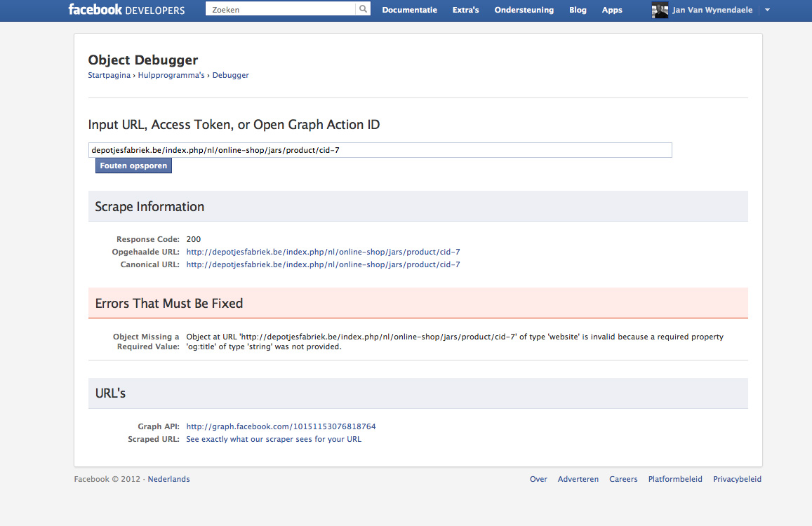Change language via Nederlands link
812x526 pixels.
(168, 479)
